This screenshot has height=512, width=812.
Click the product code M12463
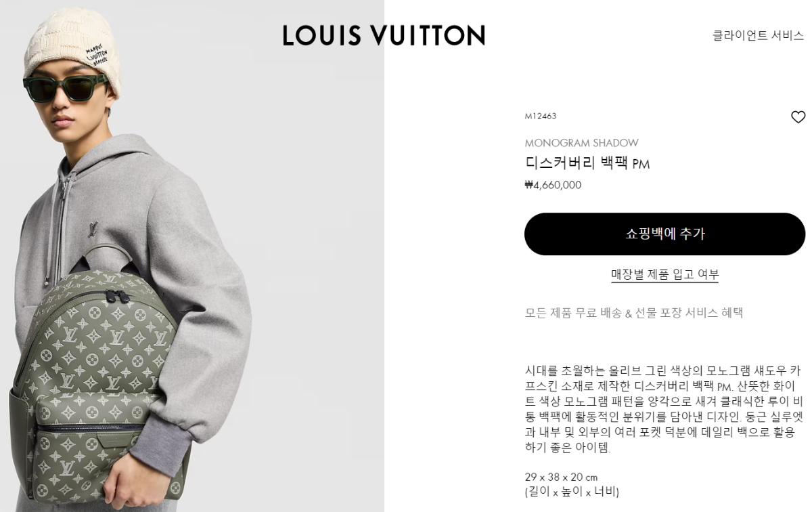pyautogui.click(x=541, y=116)
